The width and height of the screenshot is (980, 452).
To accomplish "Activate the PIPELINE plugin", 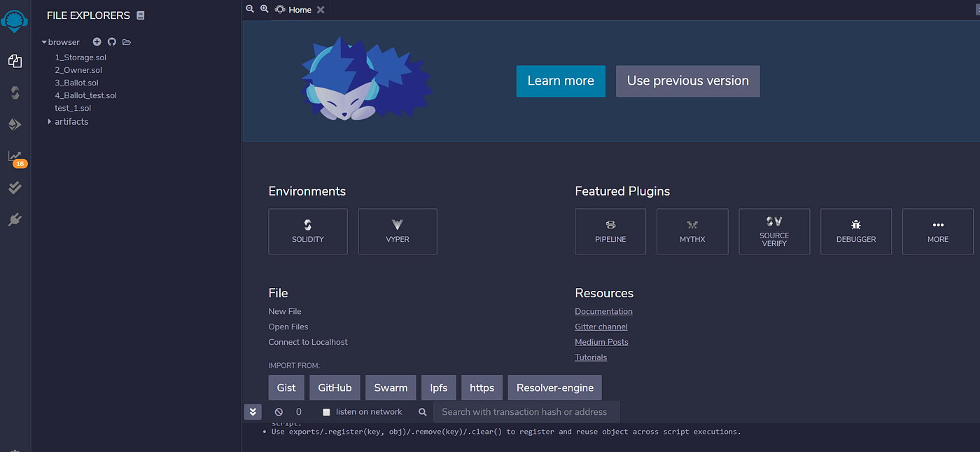I will pos(610,231).
